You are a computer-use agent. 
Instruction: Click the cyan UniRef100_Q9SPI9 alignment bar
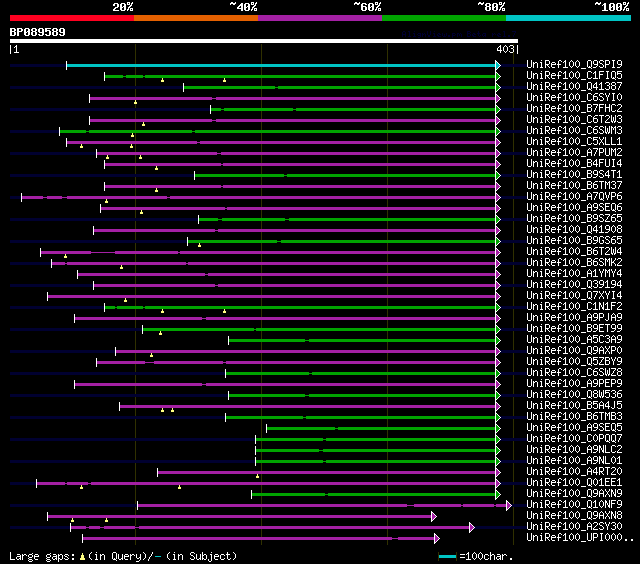click(x=281, y=65)
